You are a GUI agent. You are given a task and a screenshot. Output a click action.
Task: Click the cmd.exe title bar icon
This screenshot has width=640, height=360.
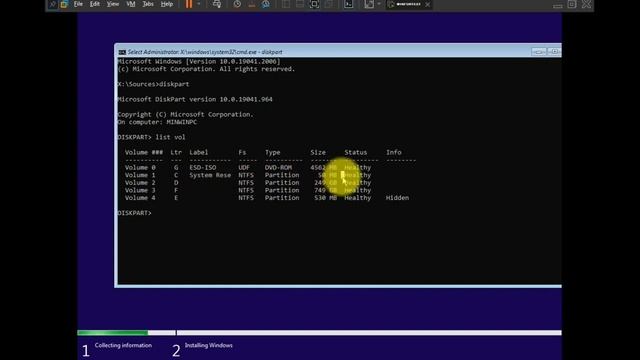click(x=122, y=52)
